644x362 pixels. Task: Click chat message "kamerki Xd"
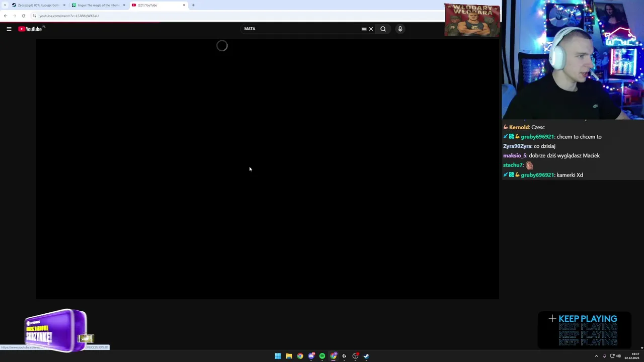coord(570,175)
